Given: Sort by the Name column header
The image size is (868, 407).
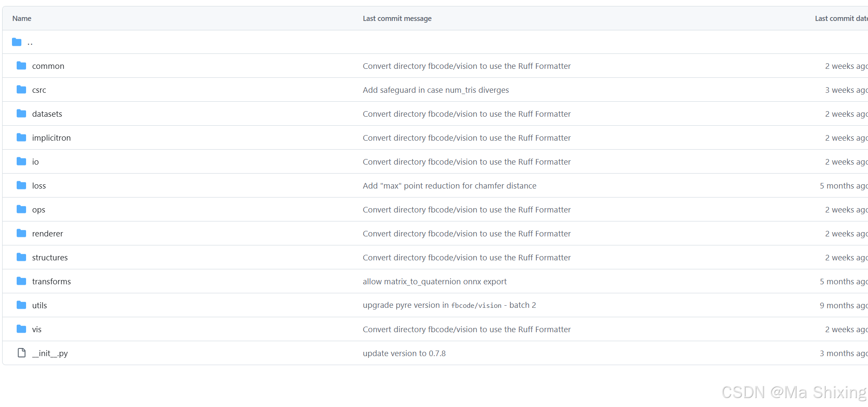Looking at the screenshot, I should [21, 18].
